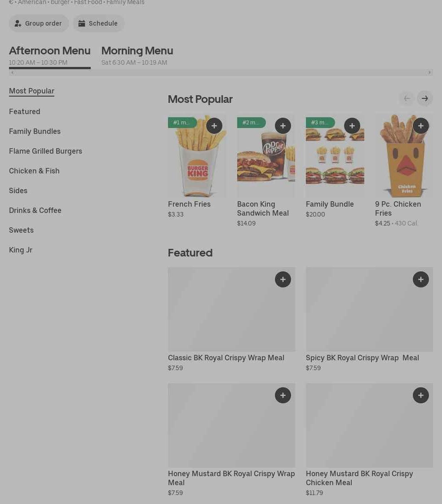Add Honey Mustard BK Royal Crispy Chicken Meal
Screen dimensions: 442x504
421,395
